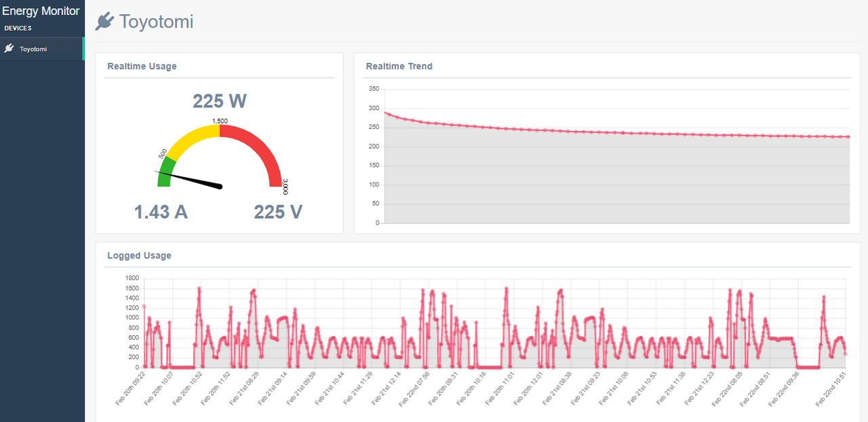Image resolution: width=868 pixels, height=422 pixels.
Task: Click the final hollow point on Logged Usage
Action: pos(845,354)
